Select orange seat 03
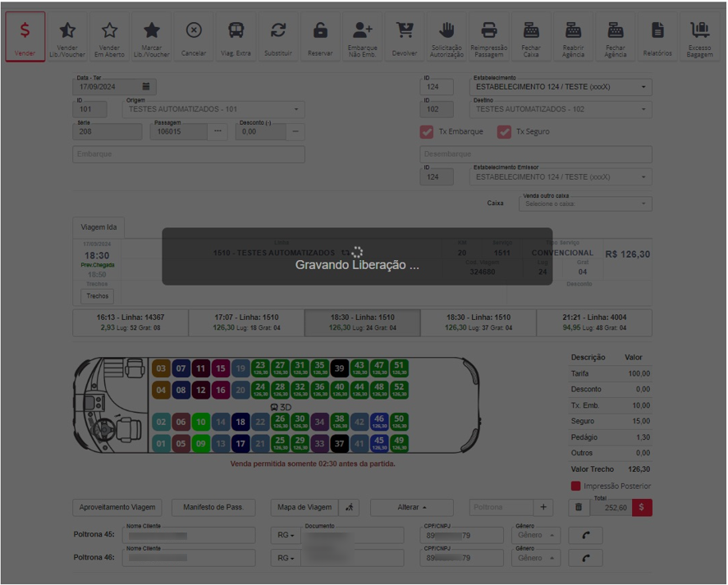The width and height of the screenshot is (728, 585). (x=161, y=368)
